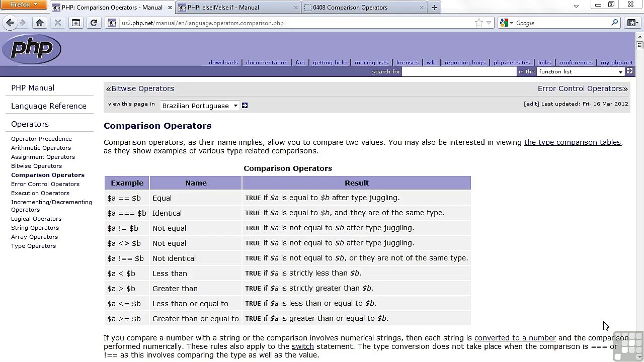
Task: Open the faq link
Action: tap(300, 62)
